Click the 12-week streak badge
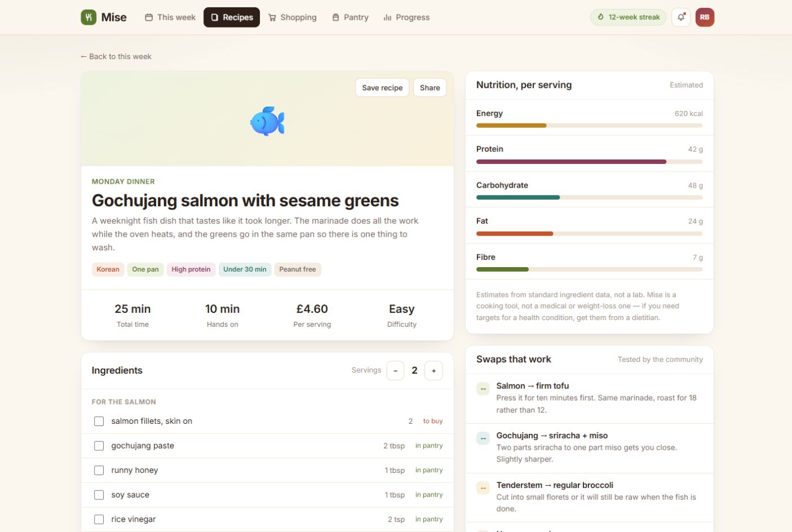The width and height of the screenshot is (792, 532). pos(628,17)
